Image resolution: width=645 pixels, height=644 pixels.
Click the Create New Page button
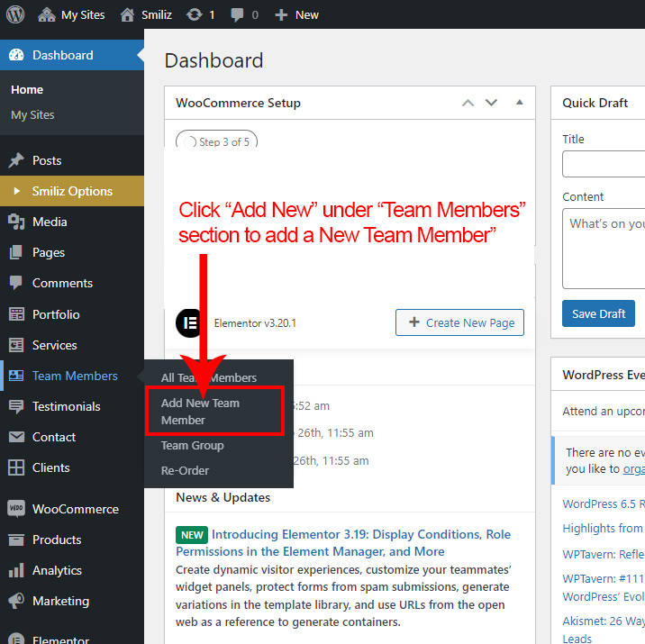pyautogui.click(x=459, y=322)
